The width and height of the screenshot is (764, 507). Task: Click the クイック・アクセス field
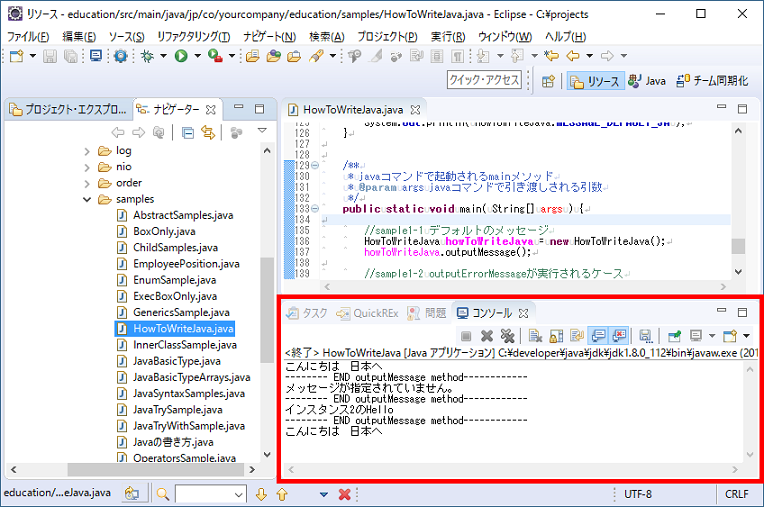[485, 81]
